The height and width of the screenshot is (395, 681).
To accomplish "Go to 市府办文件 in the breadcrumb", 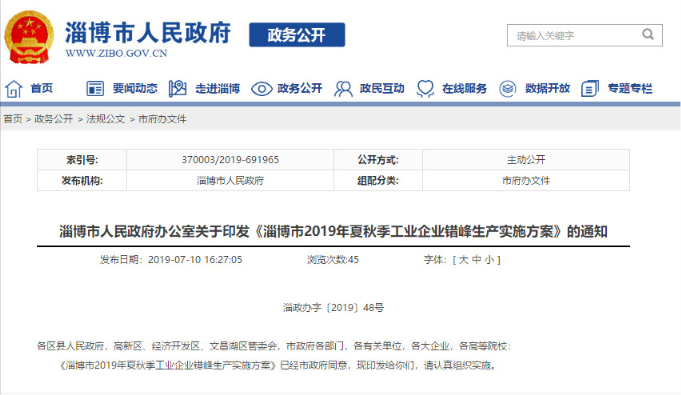I will 162,119.
